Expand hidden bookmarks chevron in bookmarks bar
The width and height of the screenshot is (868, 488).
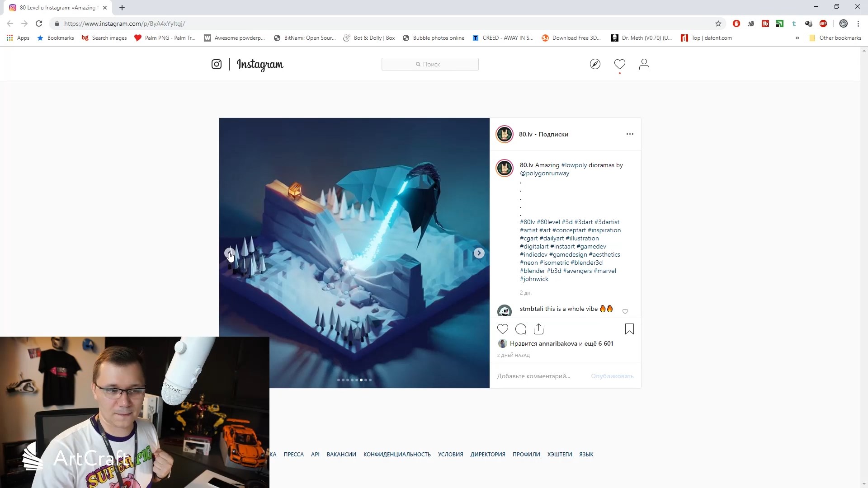797,38
